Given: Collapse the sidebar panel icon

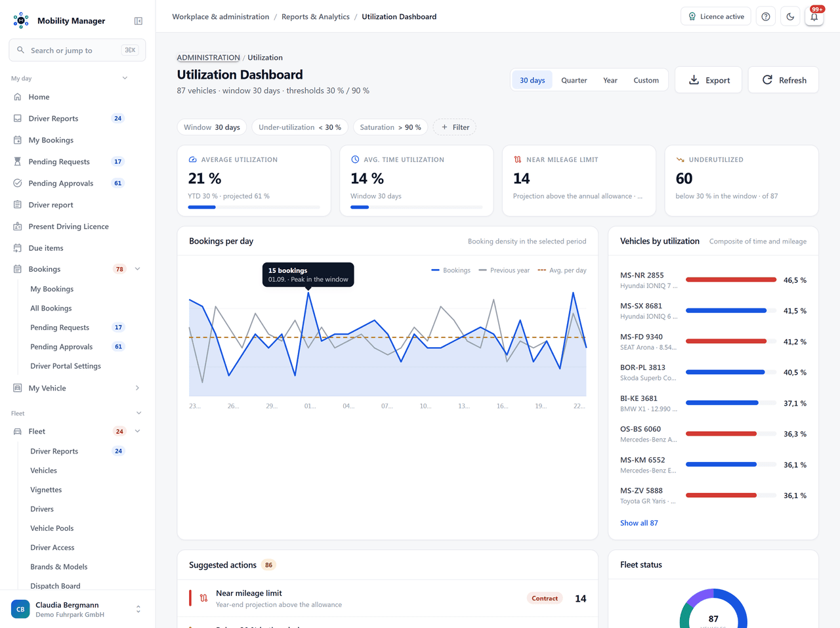Looking at the screenshot, I should point(138,21).
